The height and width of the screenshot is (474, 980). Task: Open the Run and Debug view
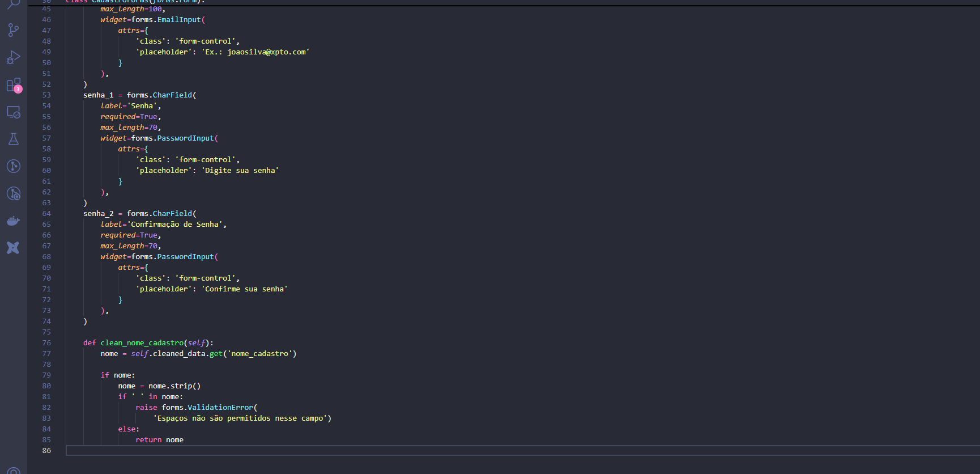(14, 57)
